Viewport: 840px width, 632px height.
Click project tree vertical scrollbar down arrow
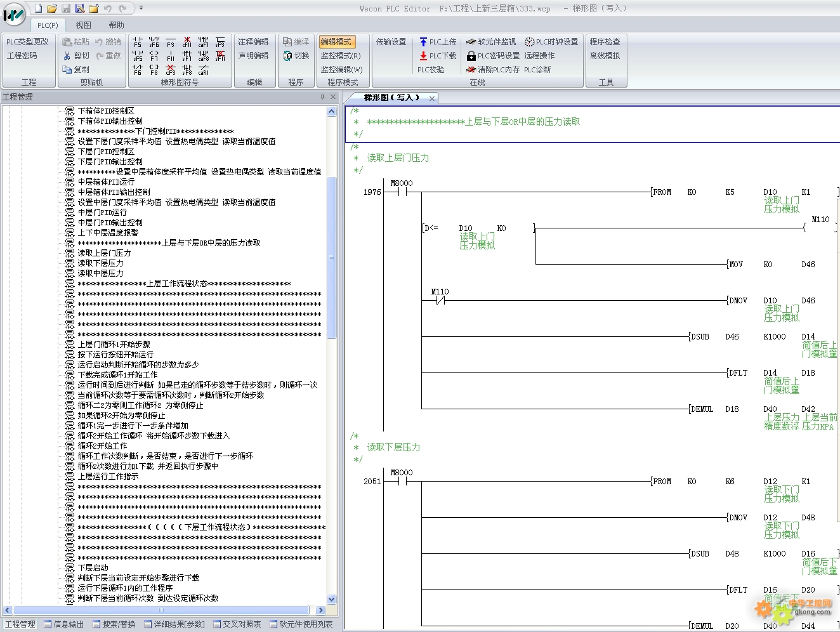[331, 599]
